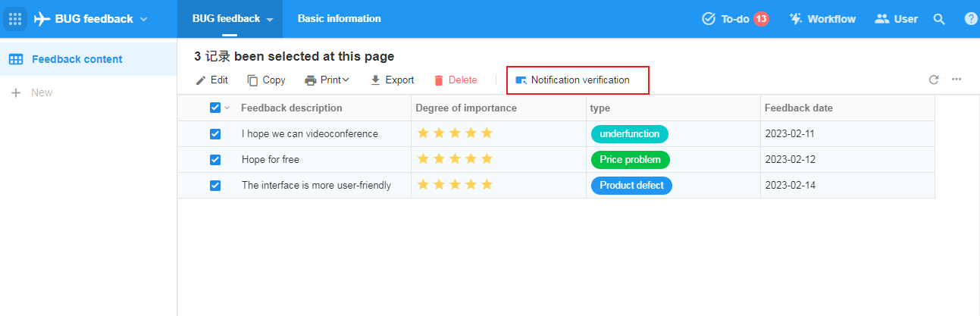
Task: Uncheck the select-all header checkbox
Action: click(215, 108)
